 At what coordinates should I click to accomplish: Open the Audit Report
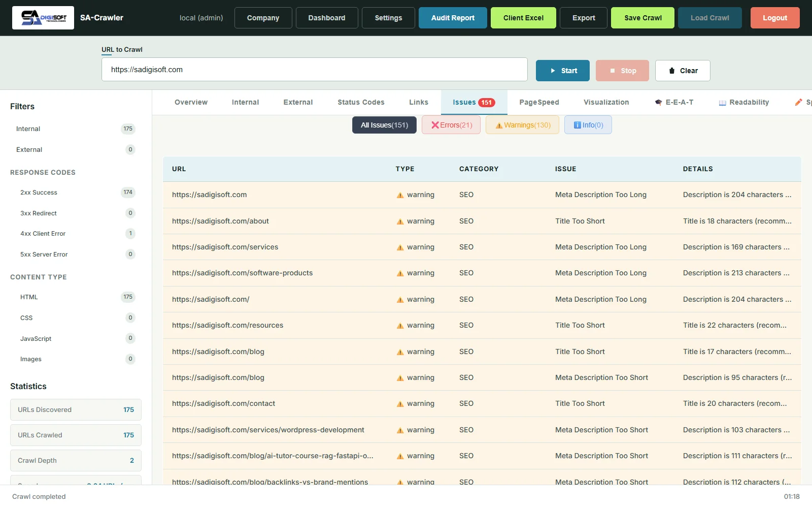(453, 18)
